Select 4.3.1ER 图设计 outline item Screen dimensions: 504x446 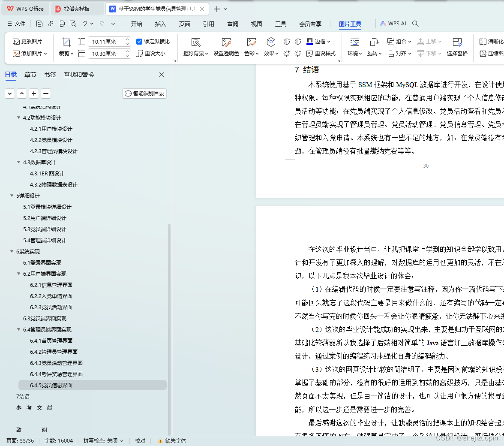tap(47, 173)
